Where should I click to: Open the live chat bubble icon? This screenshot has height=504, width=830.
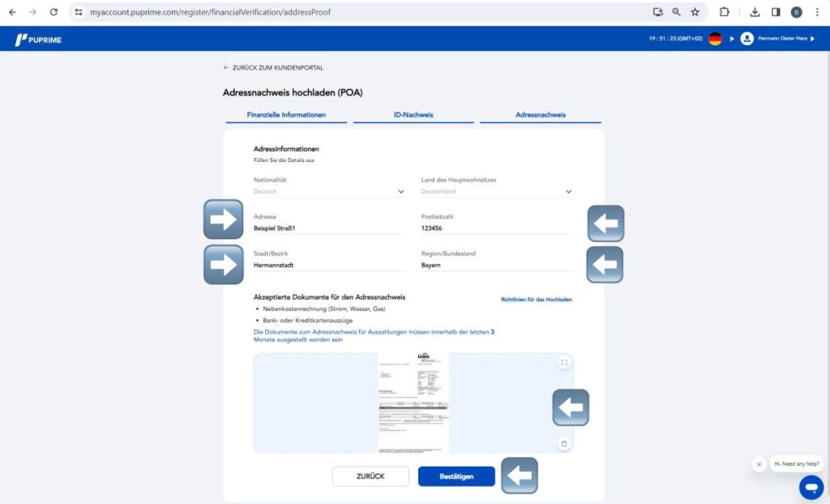[x=811, y=487]
